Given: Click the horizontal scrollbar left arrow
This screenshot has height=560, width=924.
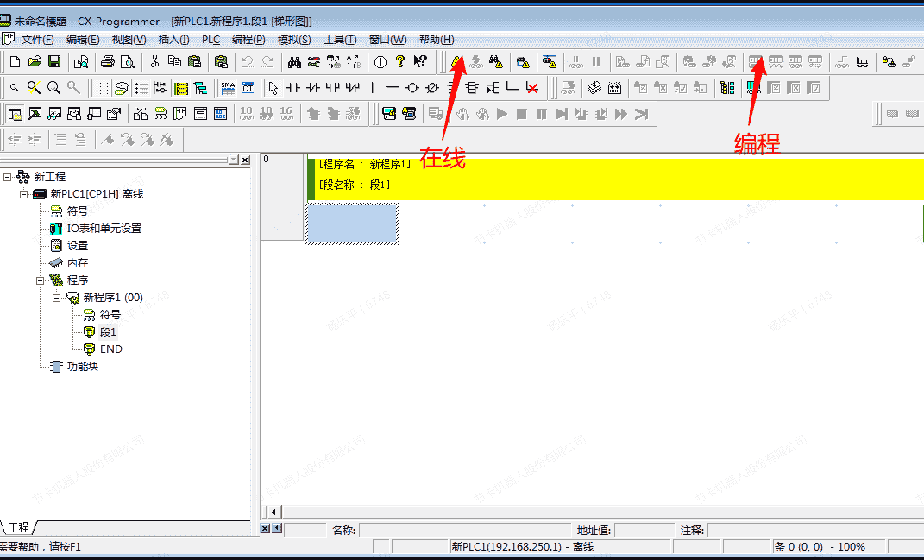Looking at the screenshot, I should 273,512.
